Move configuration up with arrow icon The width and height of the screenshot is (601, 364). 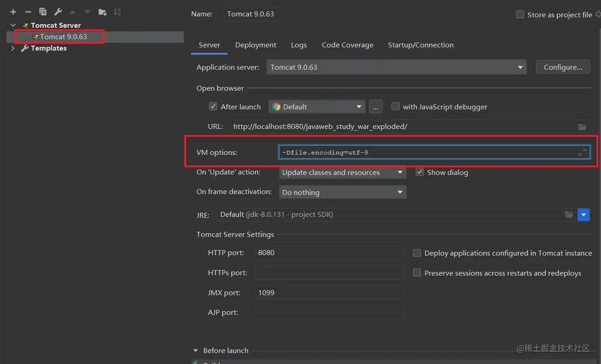point(73,12)
